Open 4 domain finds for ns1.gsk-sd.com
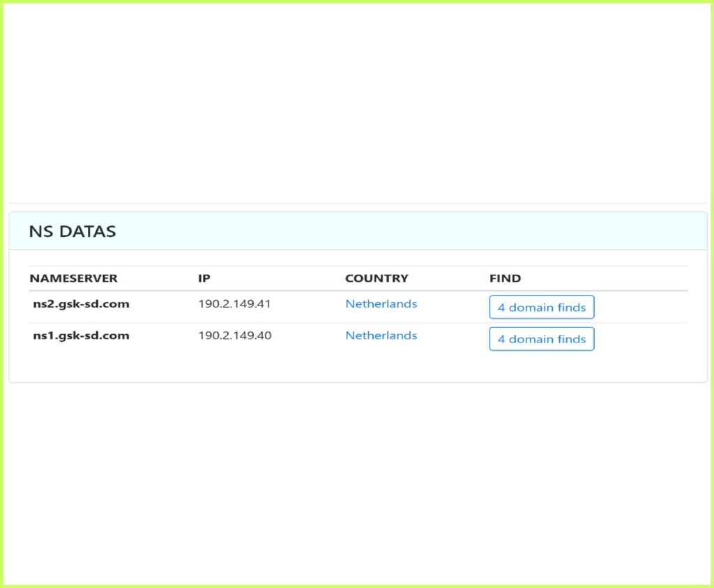Viewport: 714px width, 588px height. click(x=541, y=339)
